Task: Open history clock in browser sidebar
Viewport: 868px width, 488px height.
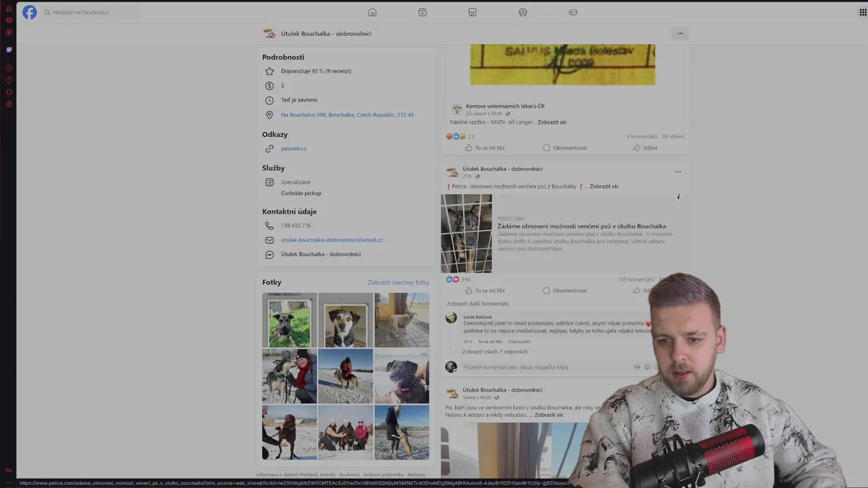Action: [9, 80]
